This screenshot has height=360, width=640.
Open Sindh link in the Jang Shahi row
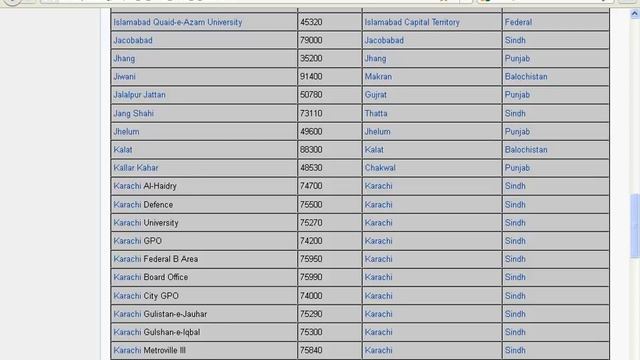click(x=515, y=113)
